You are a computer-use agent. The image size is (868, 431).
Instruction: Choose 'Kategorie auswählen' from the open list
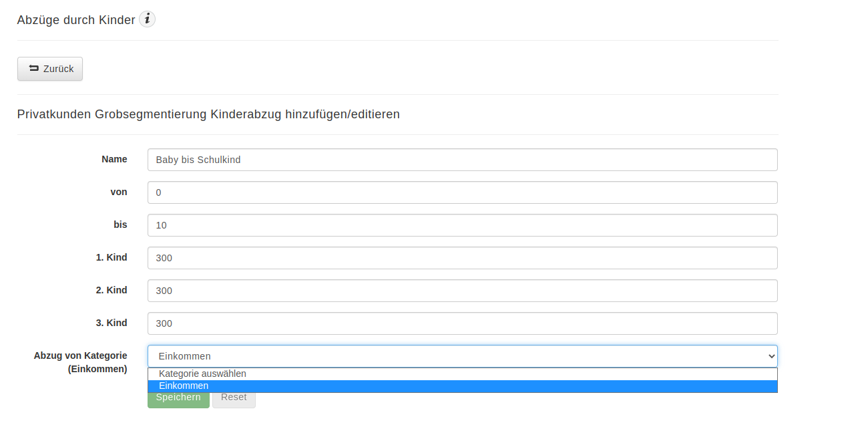pos(203,374)
